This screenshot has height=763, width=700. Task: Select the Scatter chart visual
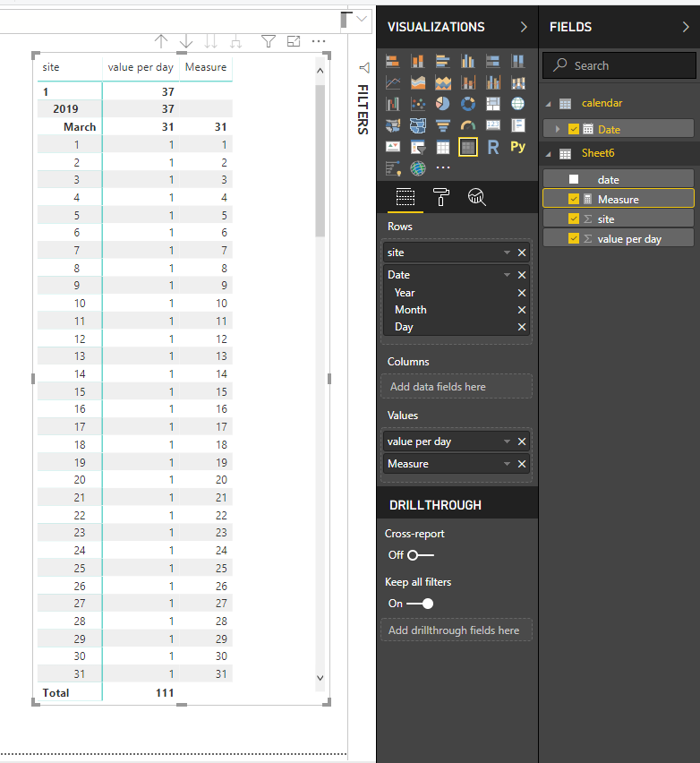[418, 104]
